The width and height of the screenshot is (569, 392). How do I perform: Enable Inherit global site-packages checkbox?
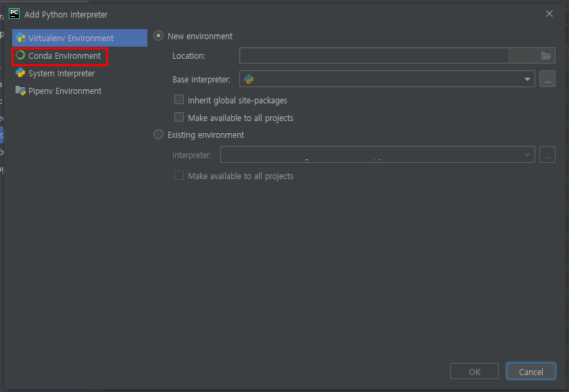[179, 100]
